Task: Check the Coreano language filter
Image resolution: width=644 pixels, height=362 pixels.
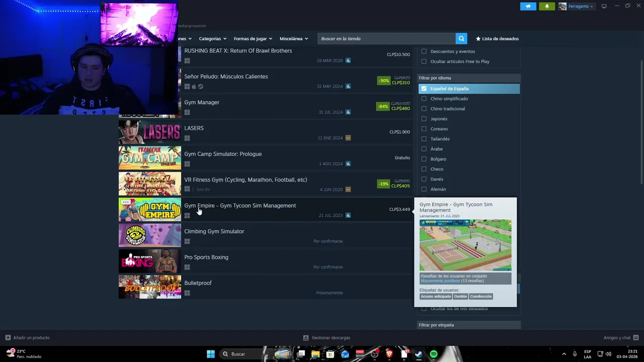Action: [x=424, y=129]
